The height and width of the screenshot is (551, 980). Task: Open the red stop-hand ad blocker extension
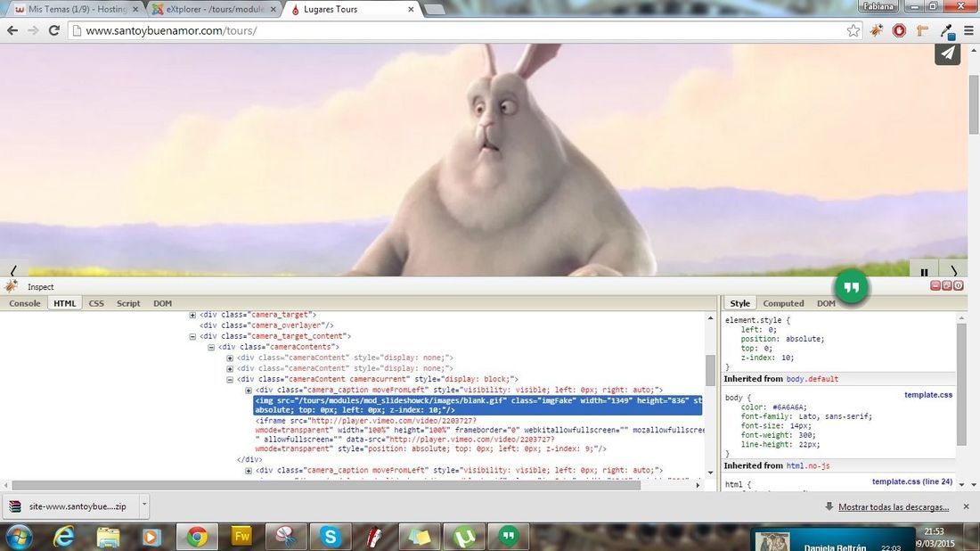coord(900,30)
